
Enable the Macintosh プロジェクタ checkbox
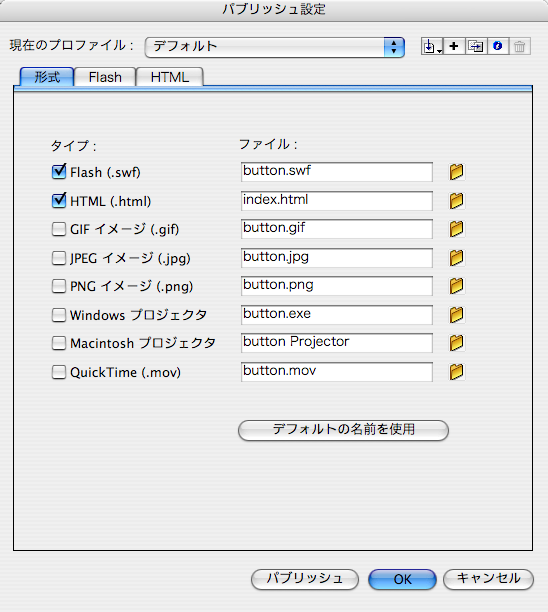tap(59, 343)
